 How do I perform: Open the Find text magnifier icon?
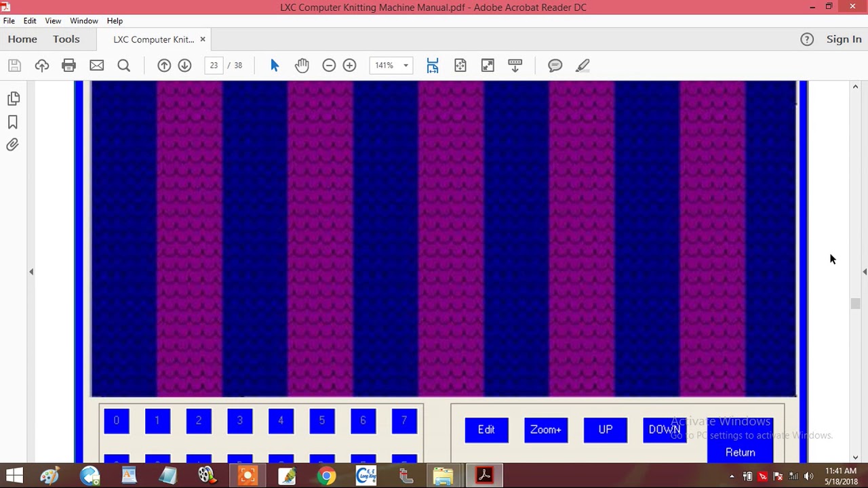click(124, 66)
